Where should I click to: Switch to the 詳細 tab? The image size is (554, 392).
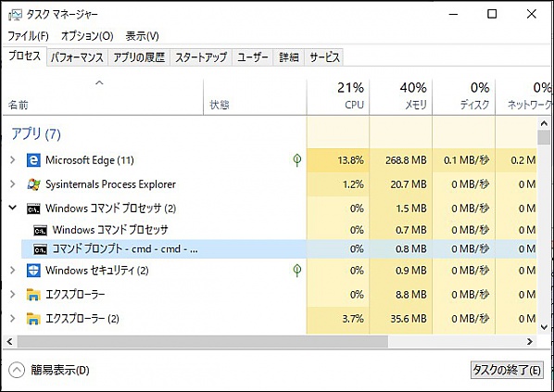tap(289, 57)
